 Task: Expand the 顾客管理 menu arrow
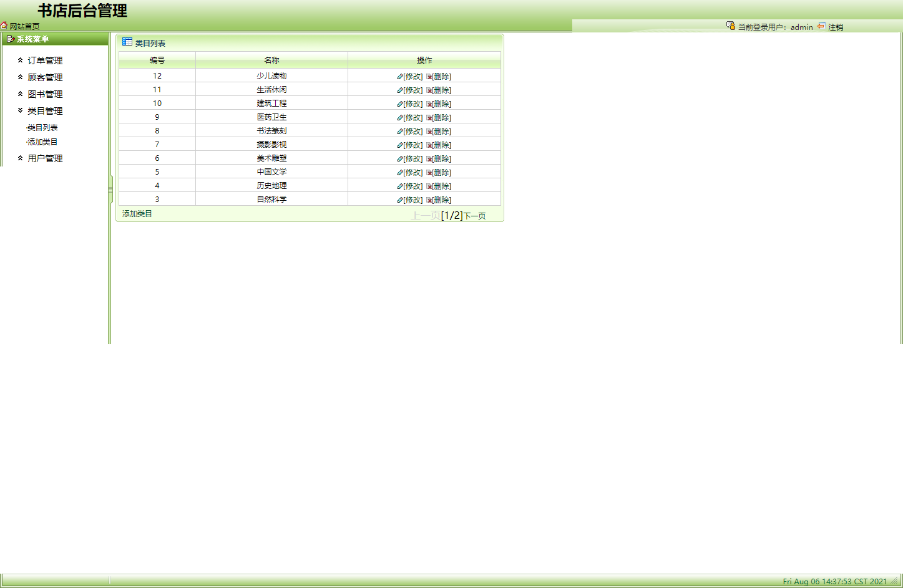[20, 77]
